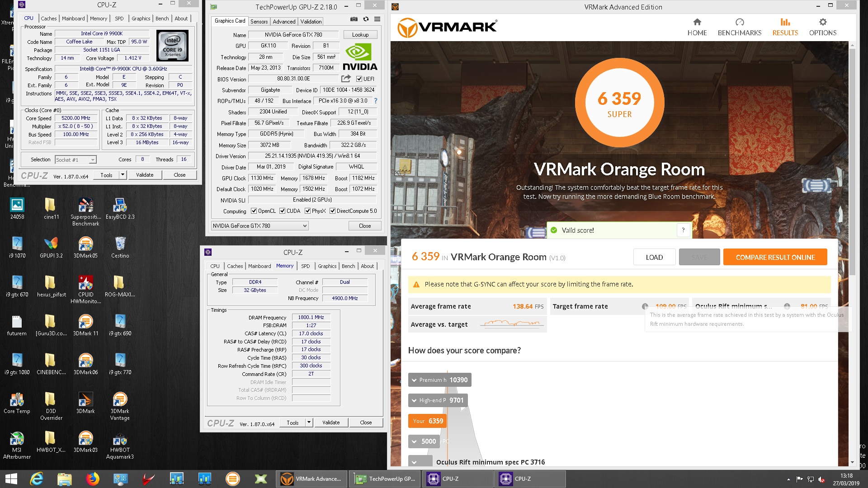Click GPU-Z screenshot camera icon
Image resolution: width=868 pixels, height=488 pixels.
point(354,19)
